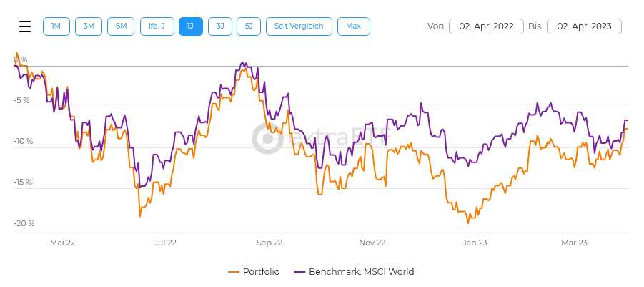
Task: Click the extraETF watermark logo
Action: pos(267,138)
